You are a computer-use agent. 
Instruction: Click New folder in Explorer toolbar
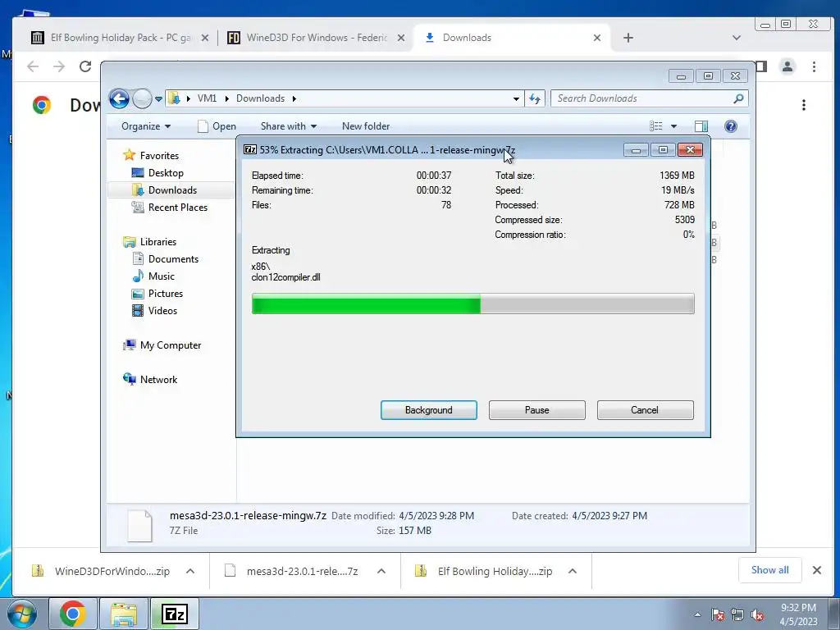pos(366,126)
